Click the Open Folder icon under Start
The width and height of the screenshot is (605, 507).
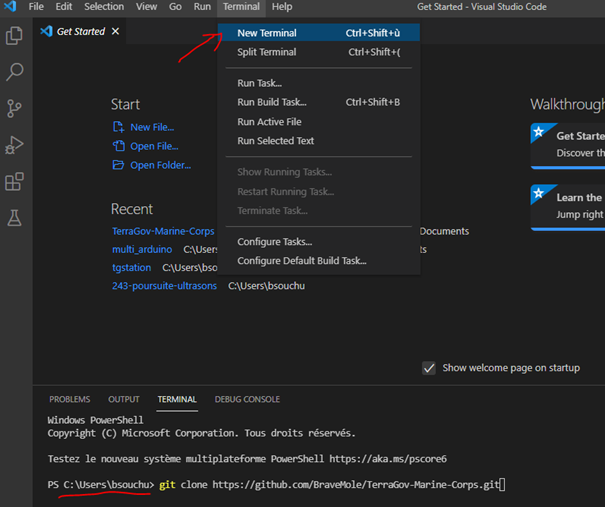coord(118,165)
